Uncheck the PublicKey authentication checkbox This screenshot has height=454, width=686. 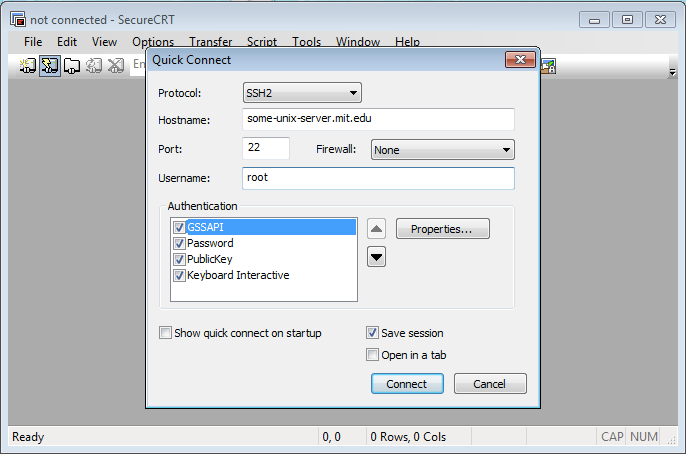pyautogui.click(x=179, y=259)
